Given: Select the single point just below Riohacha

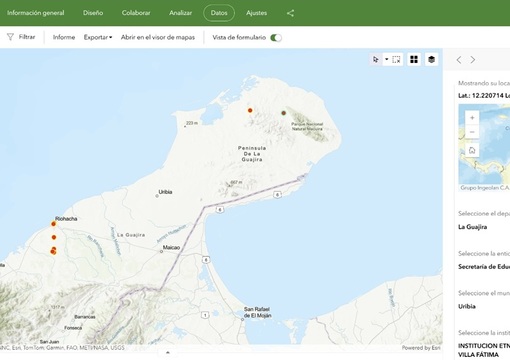Looking at the screenshot, I should [x=54, y=237].
